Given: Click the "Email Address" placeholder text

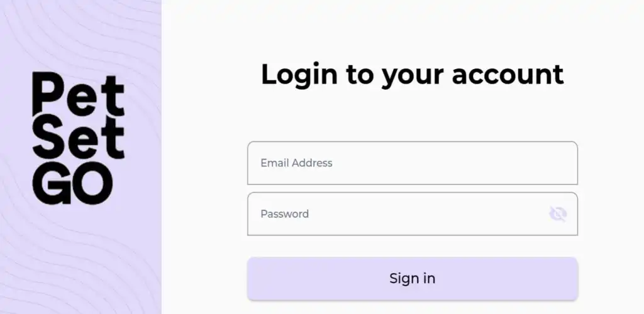Looking at the screenshot, I should click(x=297, y=163).
